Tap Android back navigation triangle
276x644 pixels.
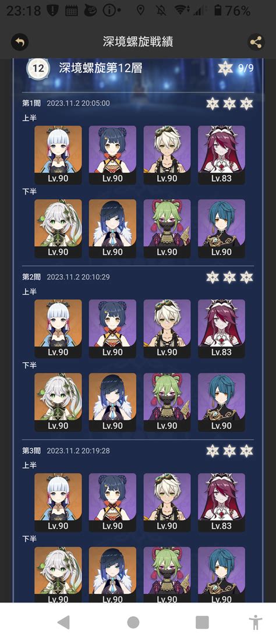click(63, 622)
